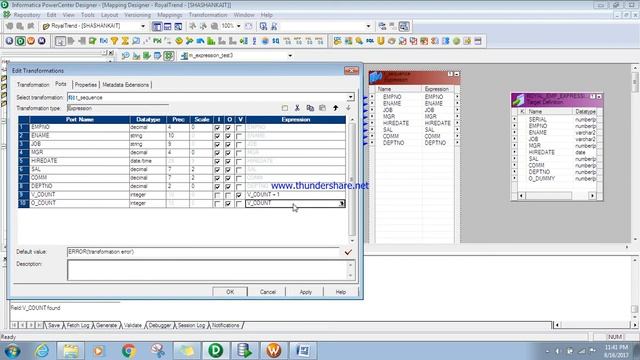The image size is (640, 360).
Task: Switch output window to Debugger tab
Action: click(160, 325)
